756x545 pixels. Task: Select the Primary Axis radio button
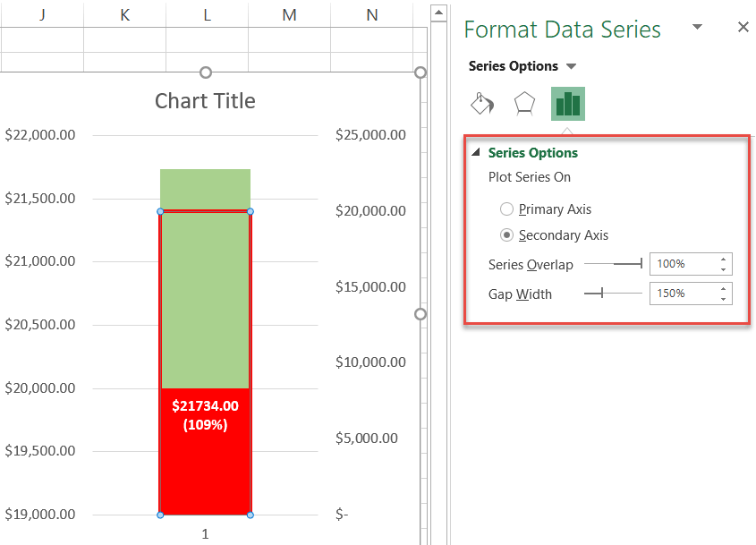click(x=507, y=209)
